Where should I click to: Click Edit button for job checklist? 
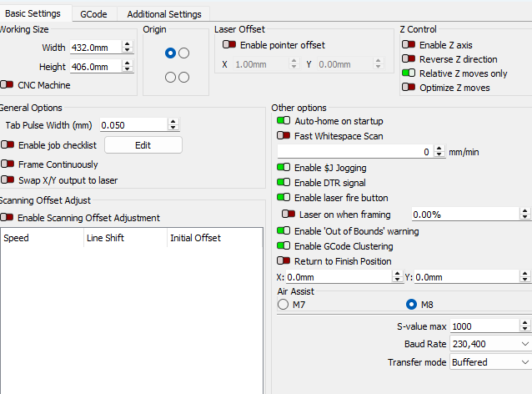point(143,145)
